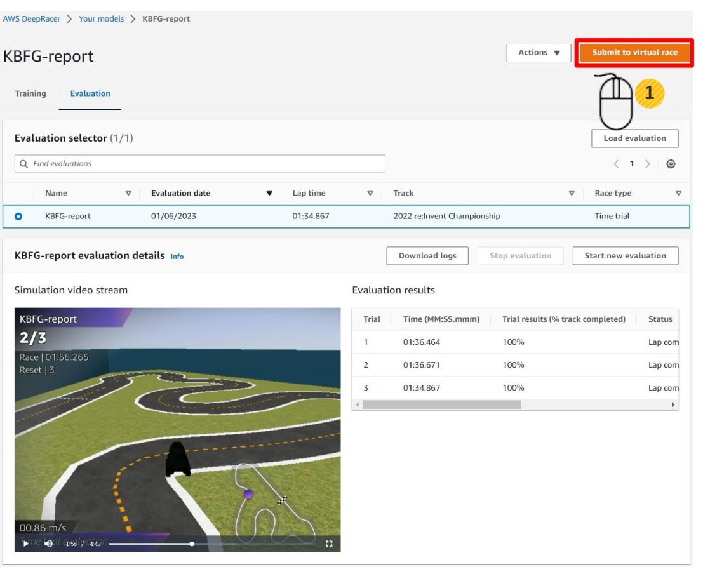703x588 pixels.
Task: Go to next evaluations page
Action: 648,164
